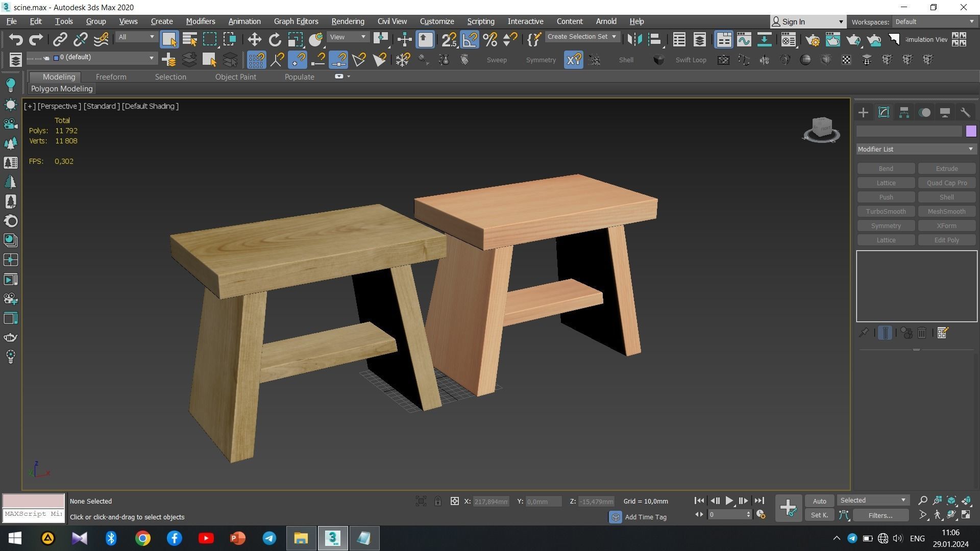Screen dimensions: 980x551
Task: Open the Sign In dropdown
Action: pyautogui.click(x=807, y=21)
